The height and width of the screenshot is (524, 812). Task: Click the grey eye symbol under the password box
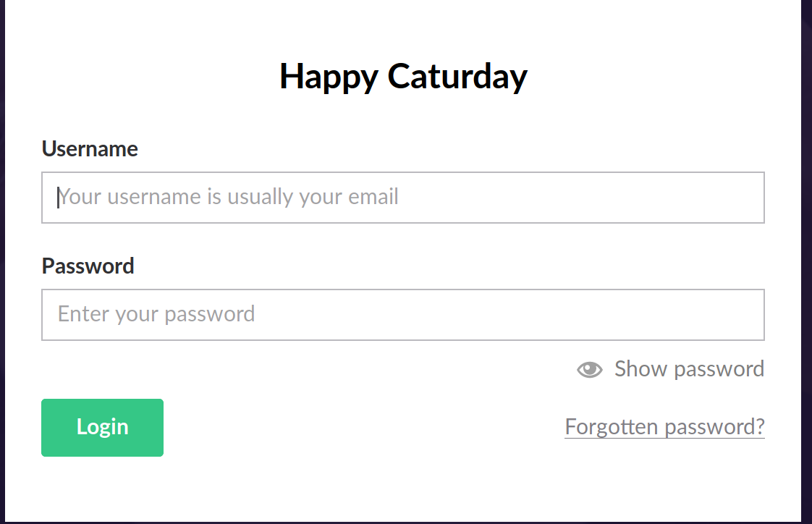pos(590,370)
